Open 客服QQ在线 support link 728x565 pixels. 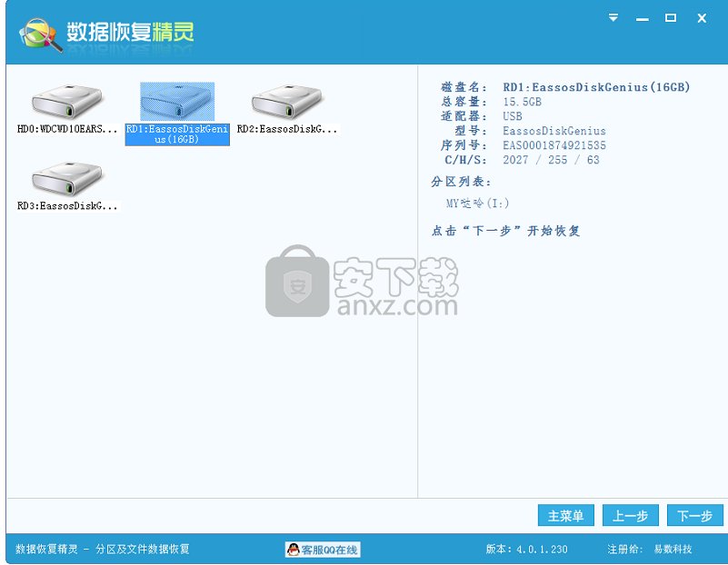click(324, 550)
